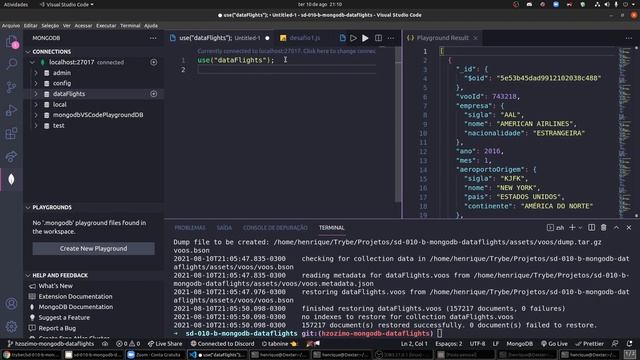Open MongoDB Documentation link
This screenshot has width=640, height=360.
[76, 307]
